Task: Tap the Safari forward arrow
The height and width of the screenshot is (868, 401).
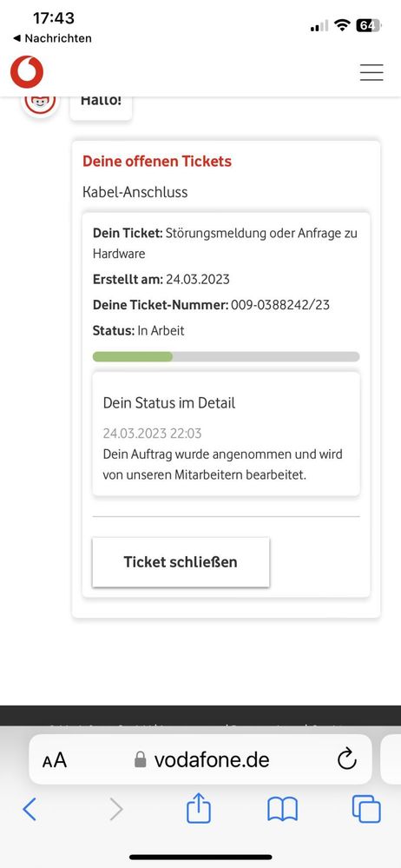Action: point(116,809)
